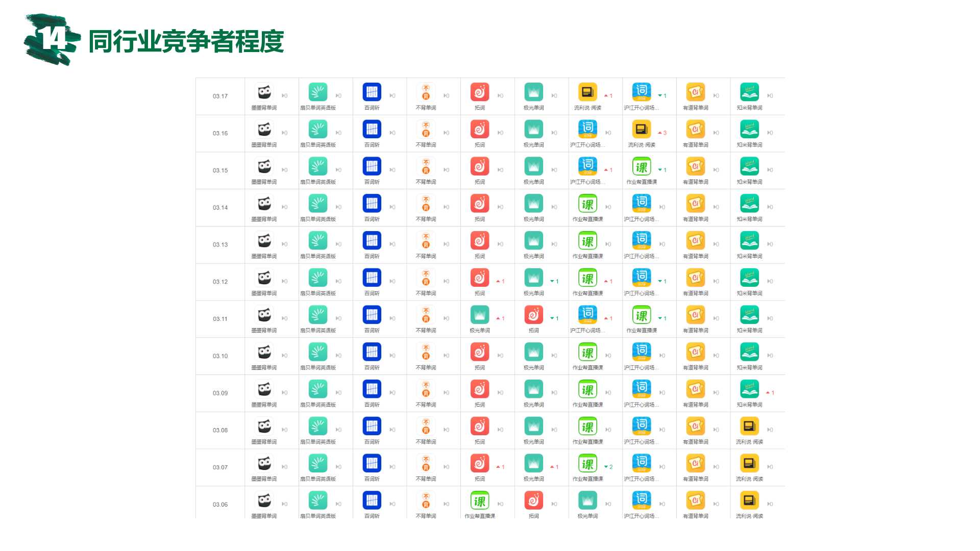Click the red up-3 rank indicator in row 03.16
980x551 pixels.
[663, 133]
